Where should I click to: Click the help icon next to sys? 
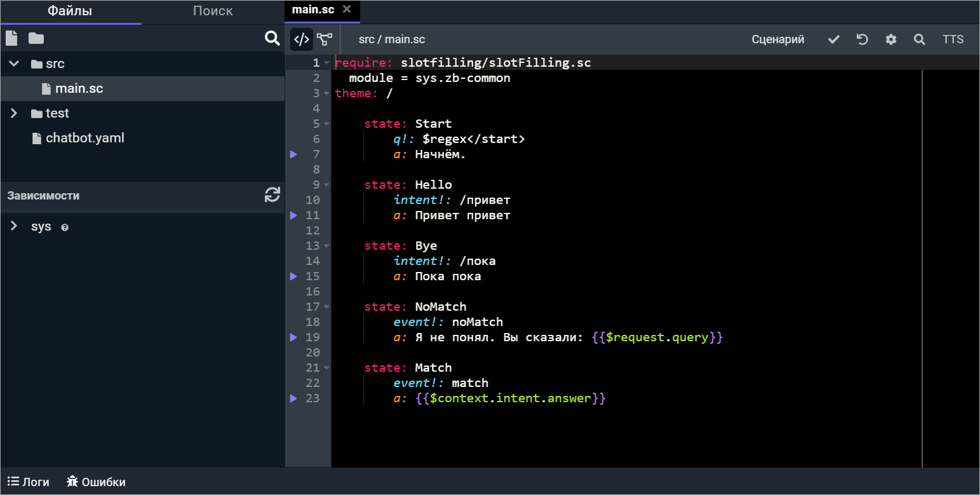tap(65, 227)
